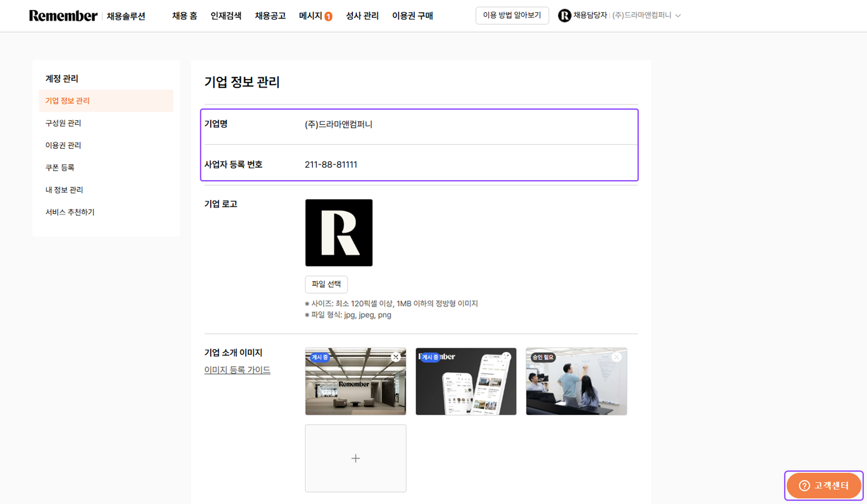Open the 이미지 등록 가이드 link
Image resolution: width=867 pixels, height=504 pixels.
coord(237,370)
